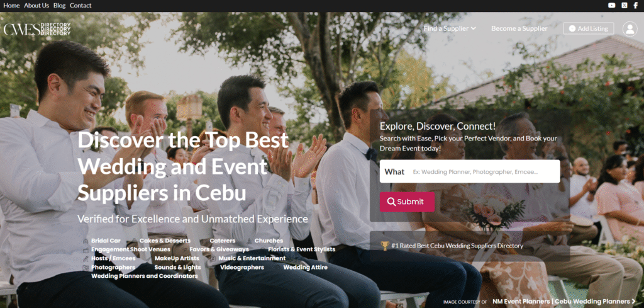Browse Wedding Planners and Coordinators category

tap(145, 276)
